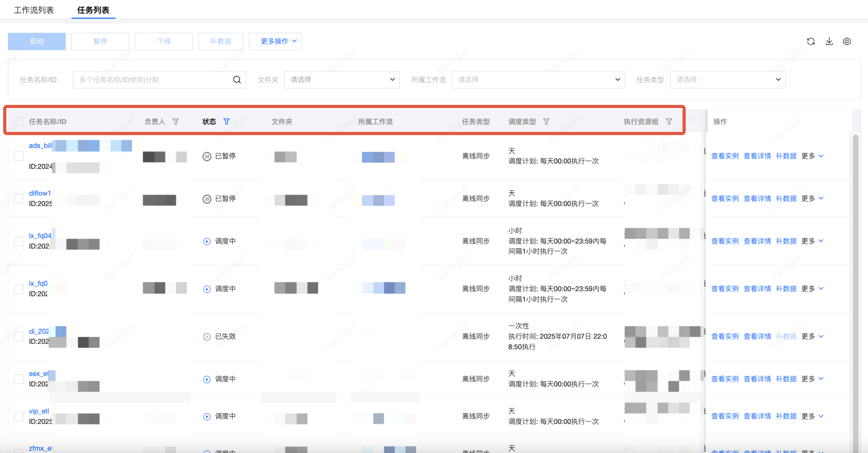Expand 更多 menu in the vip_etl row

pyautogui.click(x=812, y=416)
